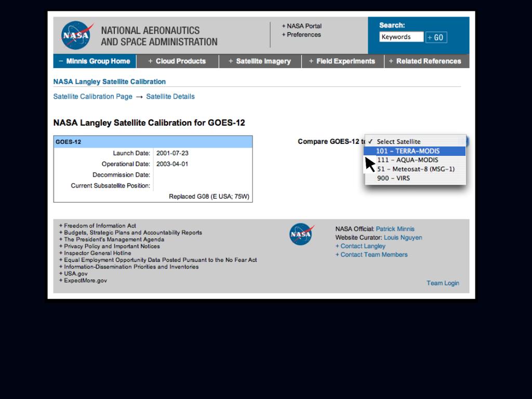
Task: Open the Cloud Products menu
Action: pyautogui.click(x=178, y=61)
